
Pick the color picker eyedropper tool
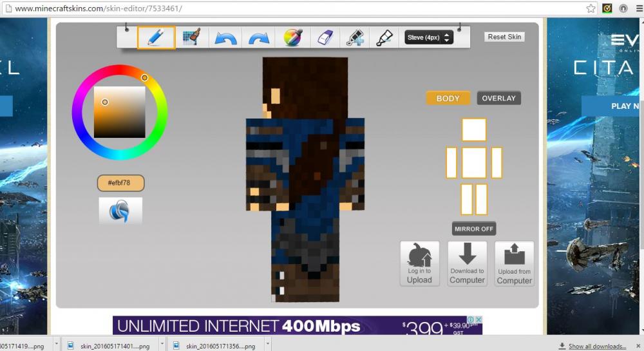[293, 37]
